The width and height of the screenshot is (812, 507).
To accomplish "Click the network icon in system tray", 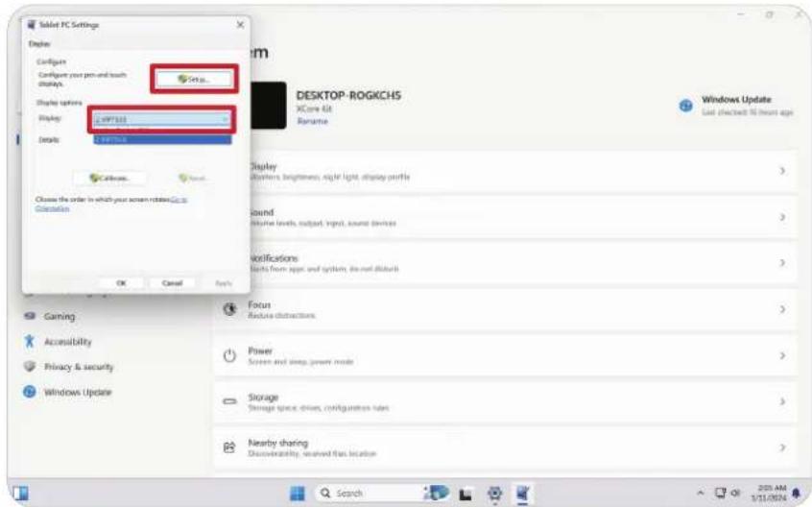I will pos(721,493).
